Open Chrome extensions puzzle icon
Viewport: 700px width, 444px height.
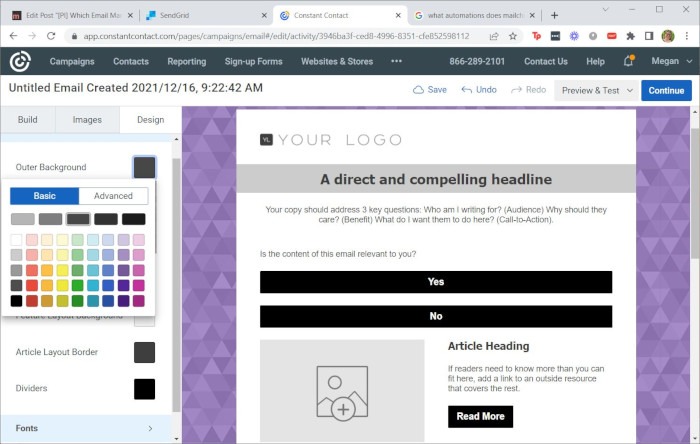630,36
